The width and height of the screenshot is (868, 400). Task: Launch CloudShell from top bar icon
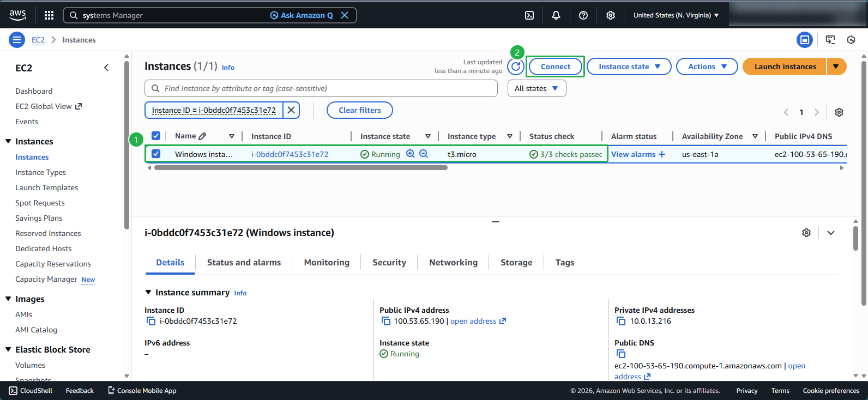(529, 15)
